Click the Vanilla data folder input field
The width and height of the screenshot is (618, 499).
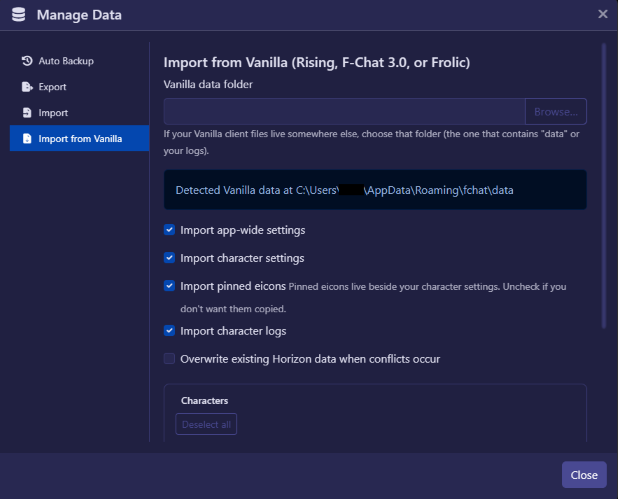pos(344,112)
